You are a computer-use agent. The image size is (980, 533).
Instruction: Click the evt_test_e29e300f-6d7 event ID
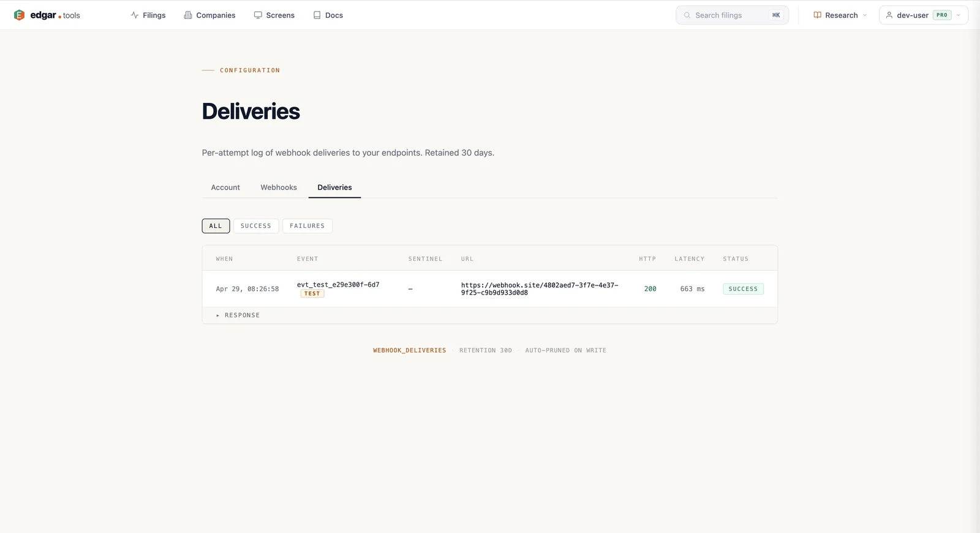tap(338, 285)
